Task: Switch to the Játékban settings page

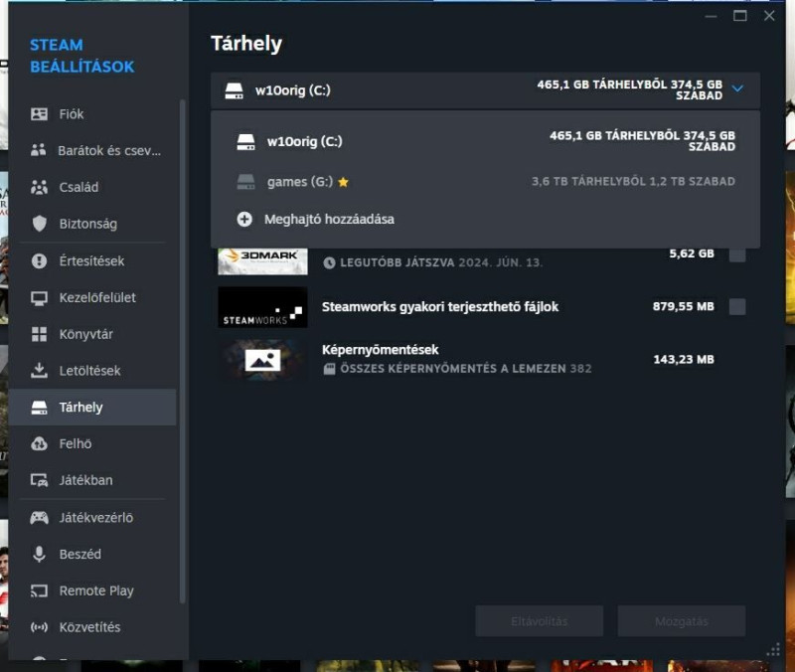Action: coord(92,480)
